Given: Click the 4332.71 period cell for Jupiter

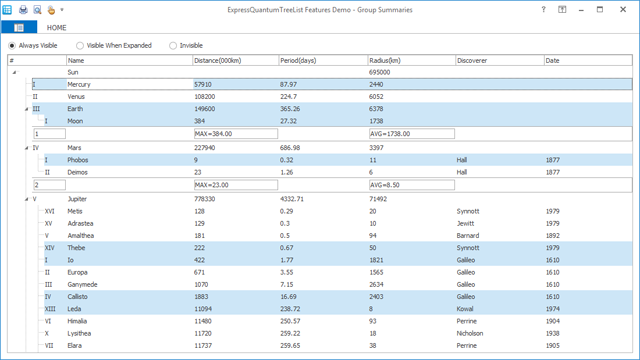Looking at the screenshot, I should point(291,199).
